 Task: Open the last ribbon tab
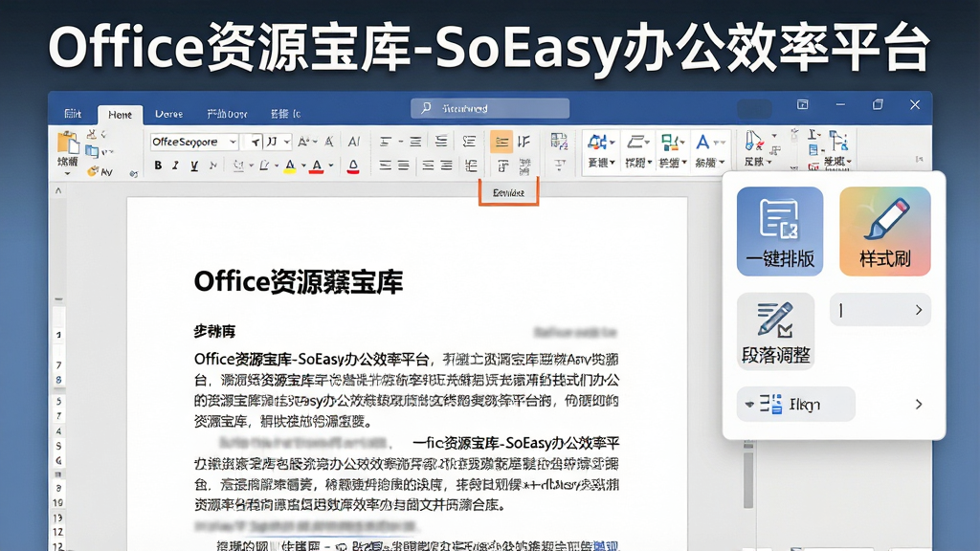point(285,114)
